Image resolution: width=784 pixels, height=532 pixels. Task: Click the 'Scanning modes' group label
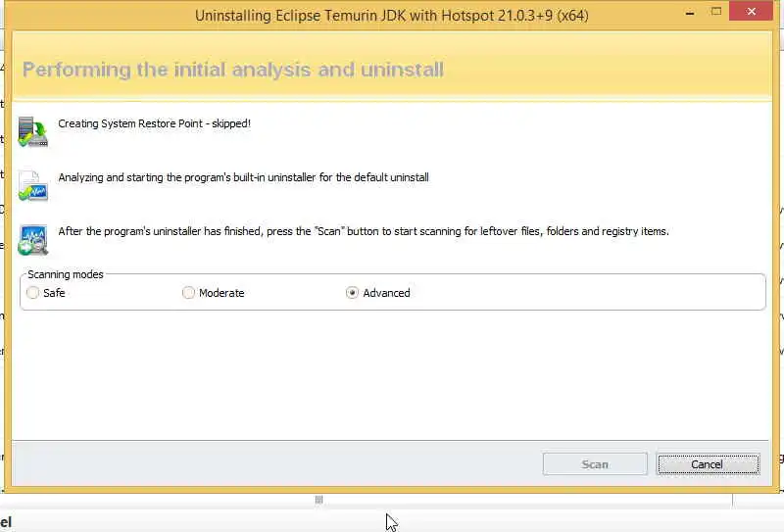[x=66, y=274]
